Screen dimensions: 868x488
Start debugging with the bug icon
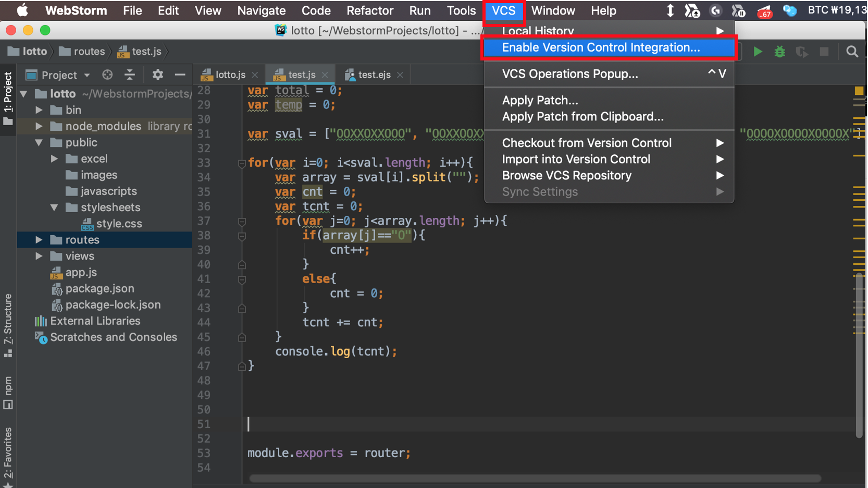coord(779,52)
